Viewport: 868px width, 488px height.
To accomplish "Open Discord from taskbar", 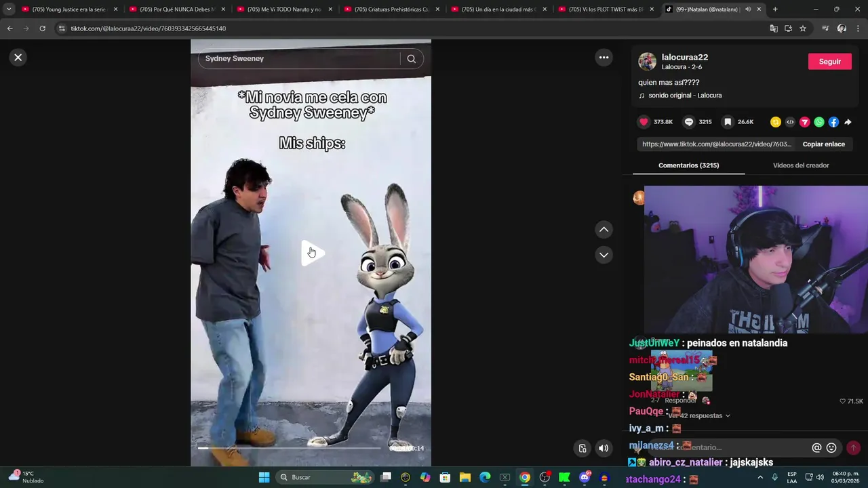I will tap(585, 477).
